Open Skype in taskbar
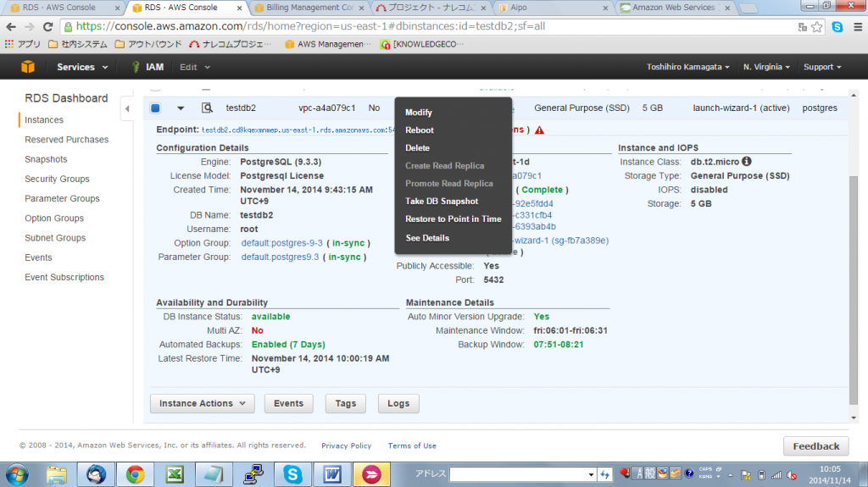 (292, 474)
